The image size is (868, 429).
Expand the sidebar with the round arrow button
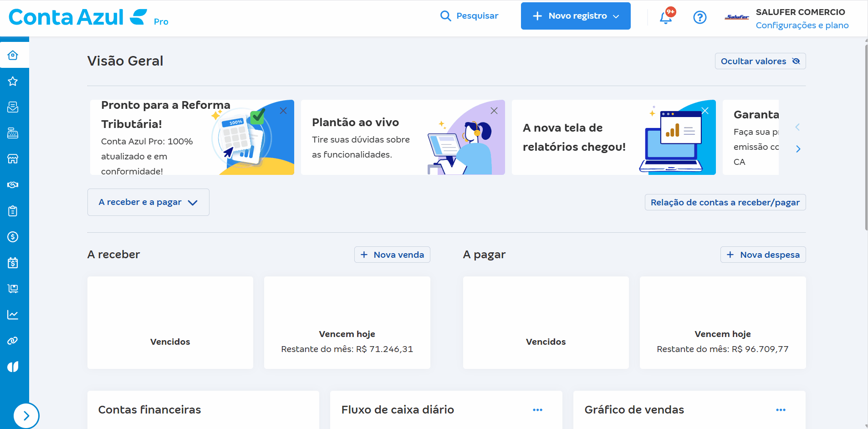(x=26, y=415)
